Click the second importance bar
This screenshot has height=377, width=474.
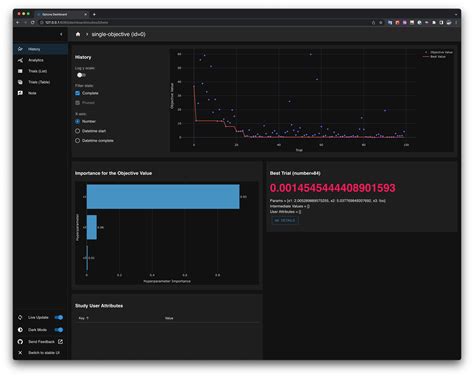(x=92, y=227)
